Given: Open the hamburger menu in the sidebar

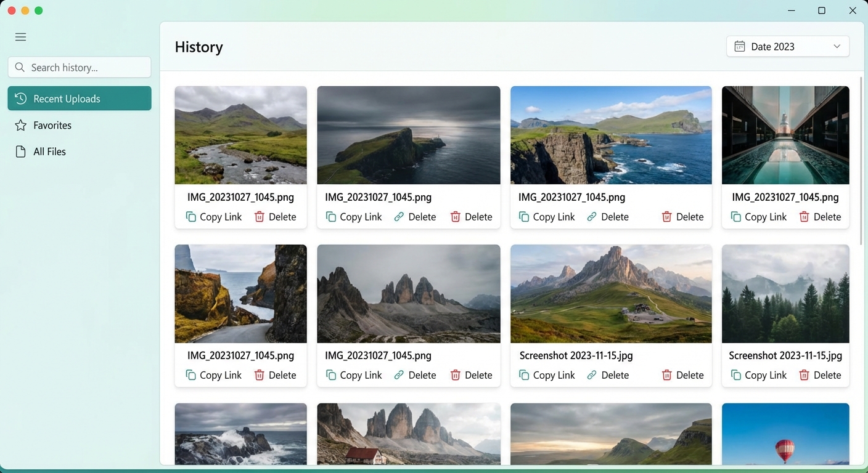Looking at the screenshot, I should coord(20,37).
